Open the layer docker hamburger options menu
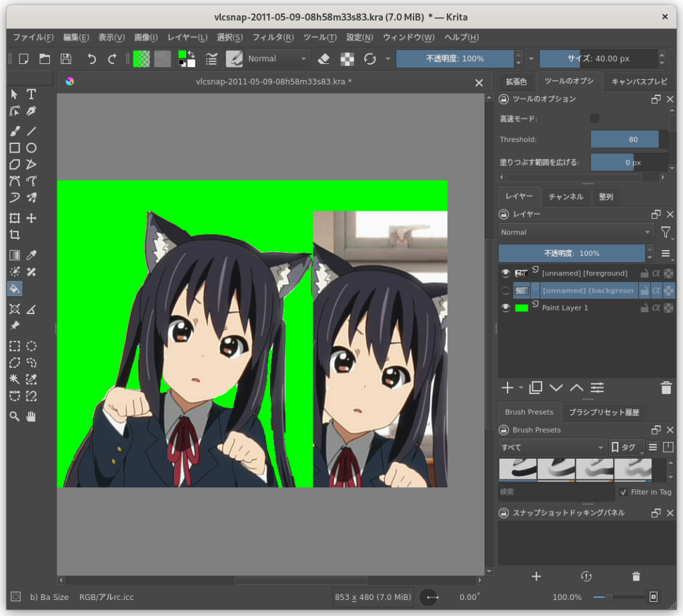 point(666,253)
